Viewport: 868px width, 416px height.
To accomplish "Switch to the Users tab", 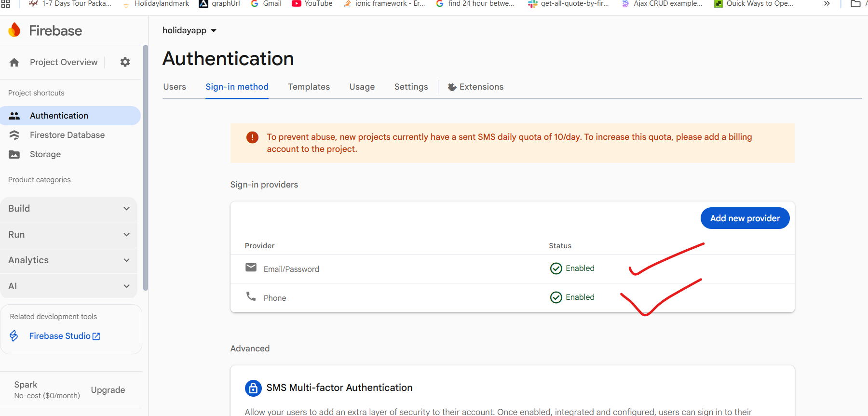I will coord(175,87).
